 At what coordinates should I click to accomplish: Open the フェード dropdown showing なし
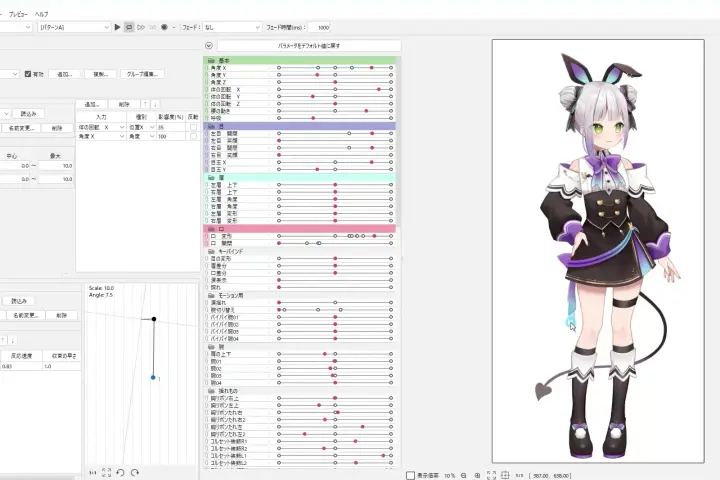pyautogui.click(x=232, y=28)
